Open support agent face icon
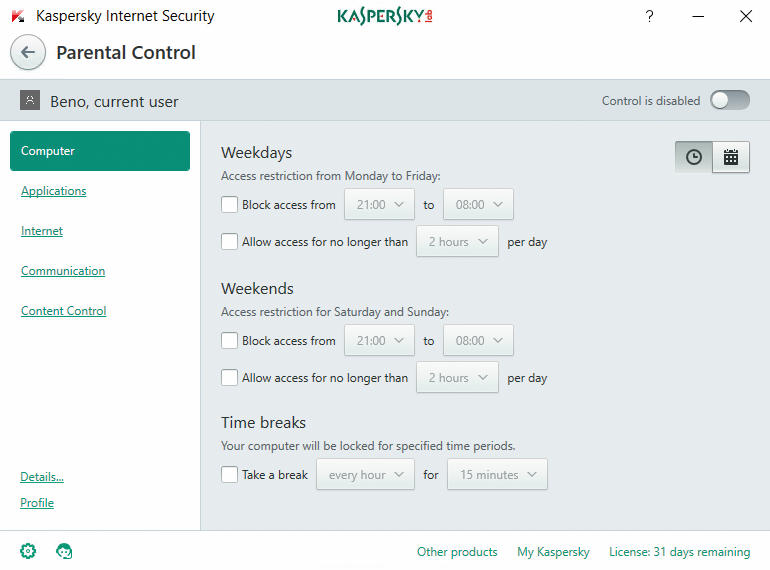The image size is (770, 570). pos(64,551)
